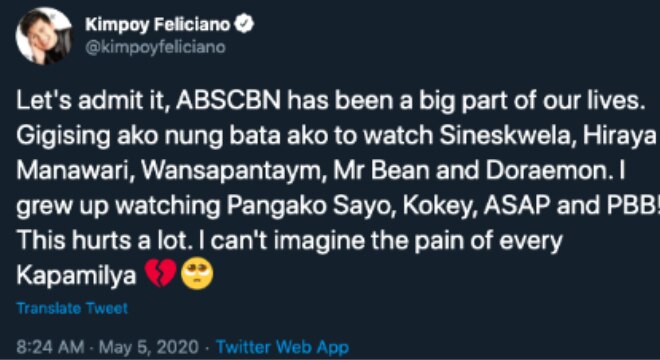
Task: Click the words Pangako Sayo in the tweet
Action: [x=312, y=206]
